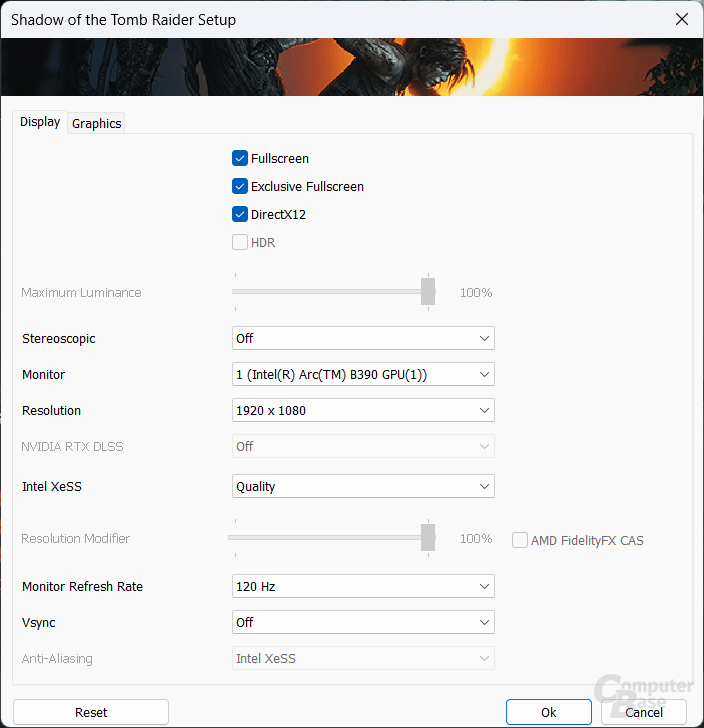Uncheck the Fullscreen checkbox
The height and width of the screenshot is (728, 704).
[240, 158]
